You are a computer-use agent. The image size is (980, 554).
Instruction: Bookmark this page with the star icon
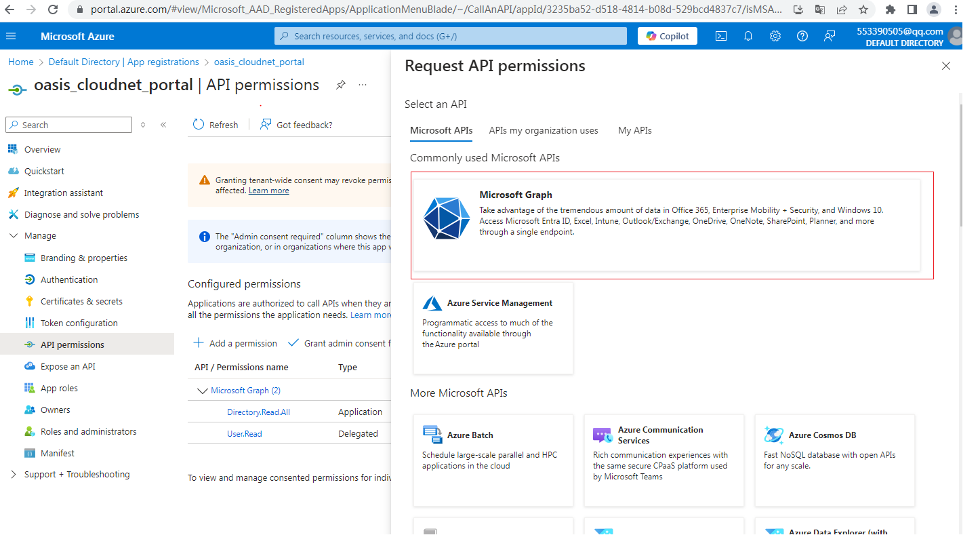click(863, 9)
